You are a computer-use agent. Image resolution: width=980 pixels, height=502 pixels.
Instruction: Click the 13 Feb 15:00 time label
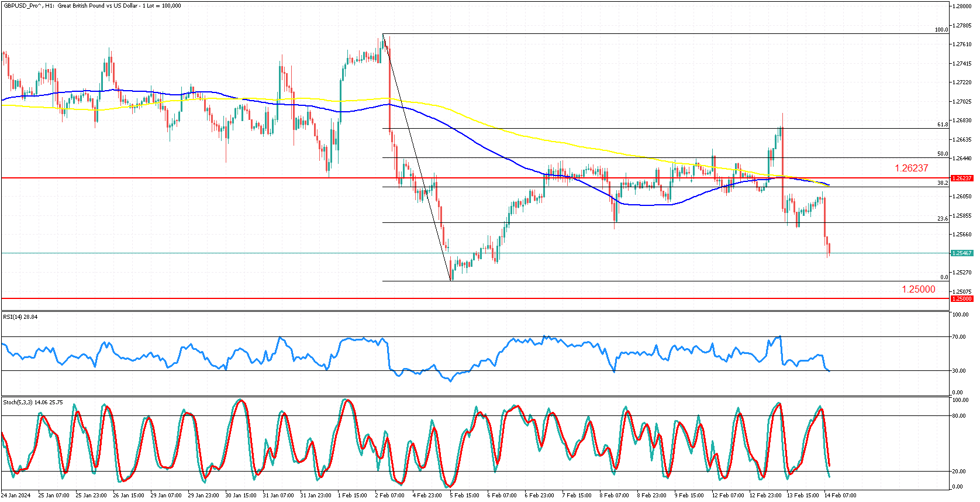803,496
